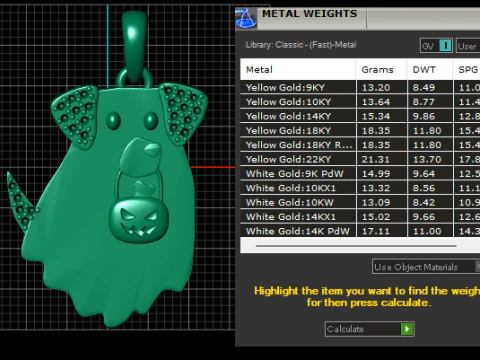The image size is (480, 360).
Task: Click the SPG column header
Action: click(467, 69)
